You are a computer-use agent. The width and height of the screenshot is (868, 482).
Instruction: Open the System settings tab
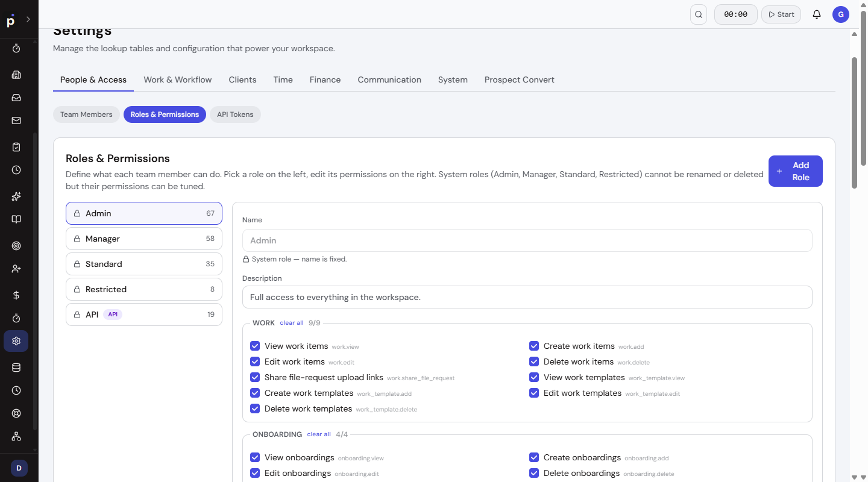[453, 80]
